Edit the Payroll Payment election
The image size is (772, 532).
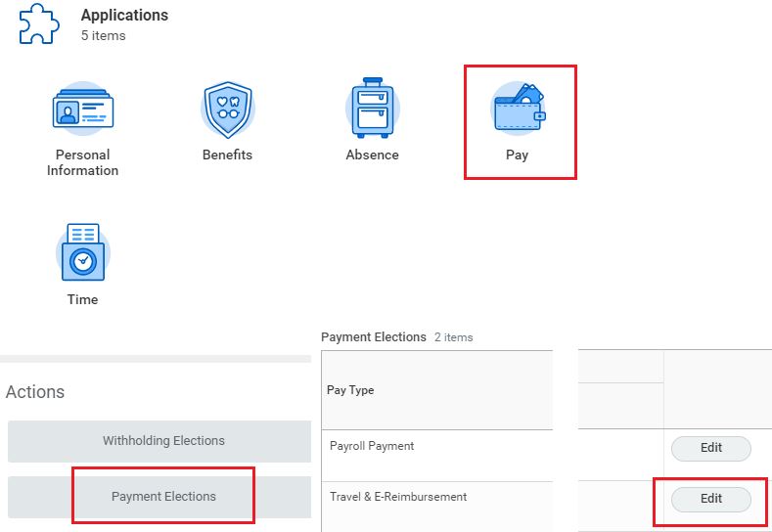[711, 448]
